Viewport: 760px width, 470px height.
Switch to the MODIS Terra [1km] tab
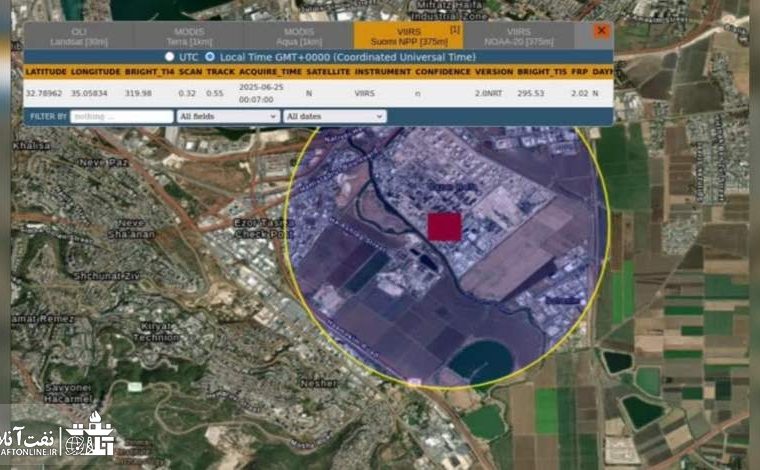[x=189, y=37]
